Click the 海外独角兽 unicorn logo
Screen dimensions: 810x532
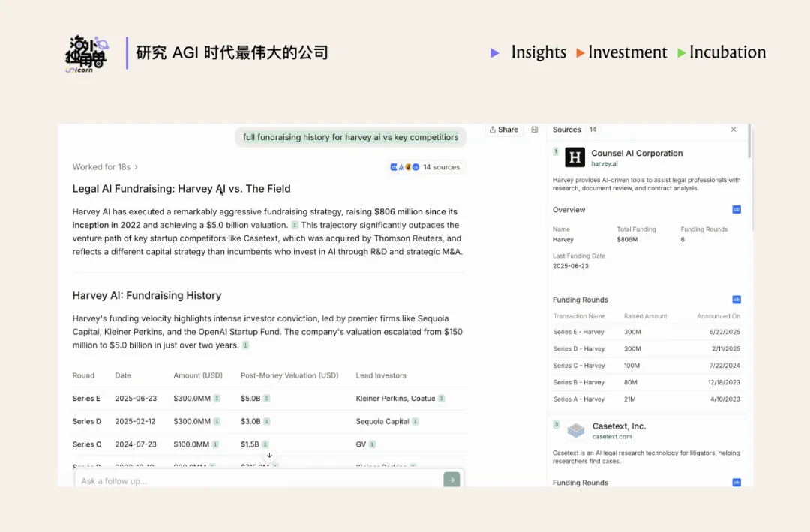tap(86, 53)
